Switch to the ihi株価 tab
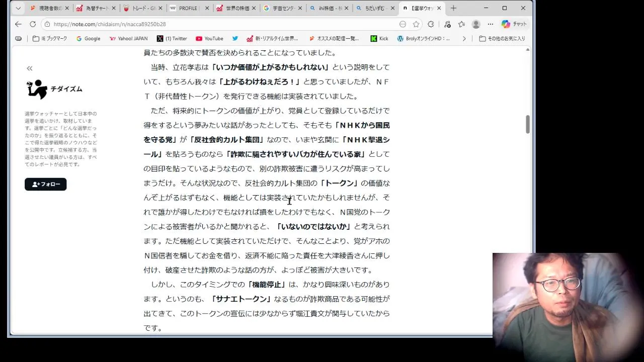 pos(331,8)
